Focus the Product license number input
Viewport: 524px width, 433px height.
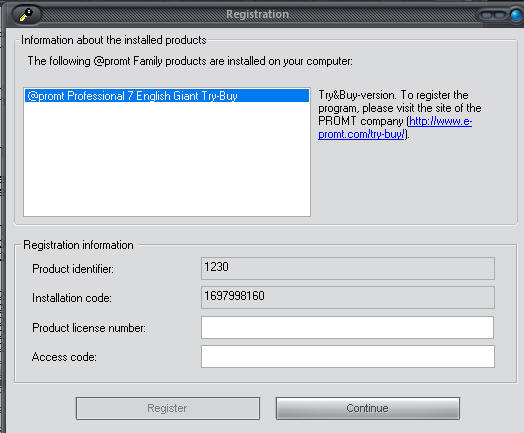point(348,327)
